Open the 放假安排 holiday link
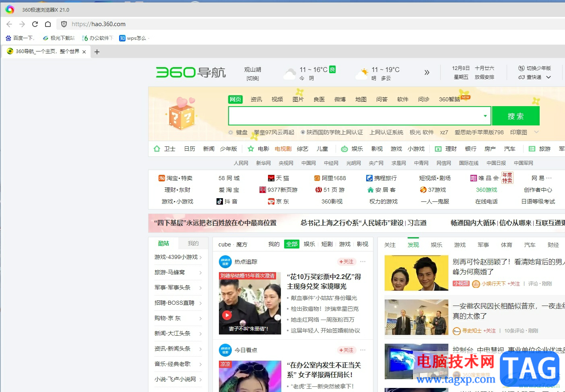This screenshot has width=565, height=392. (485, 77)
